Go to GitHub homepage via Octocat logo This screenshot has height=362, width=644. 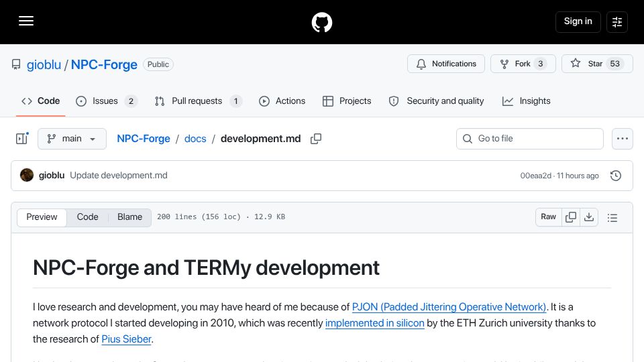pyautogui.click(x=321, y=22)
